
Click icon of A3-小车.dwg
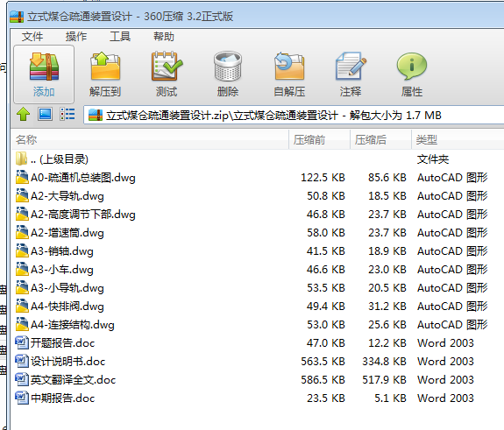click(22, 269)
